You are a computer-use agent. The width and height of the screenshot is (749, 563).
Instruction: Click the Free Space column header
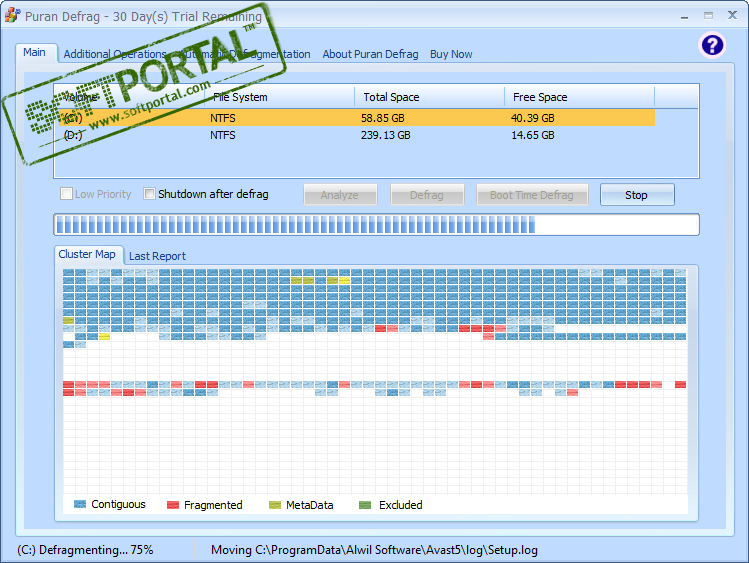pyautogui.click(x=579, y=97)
